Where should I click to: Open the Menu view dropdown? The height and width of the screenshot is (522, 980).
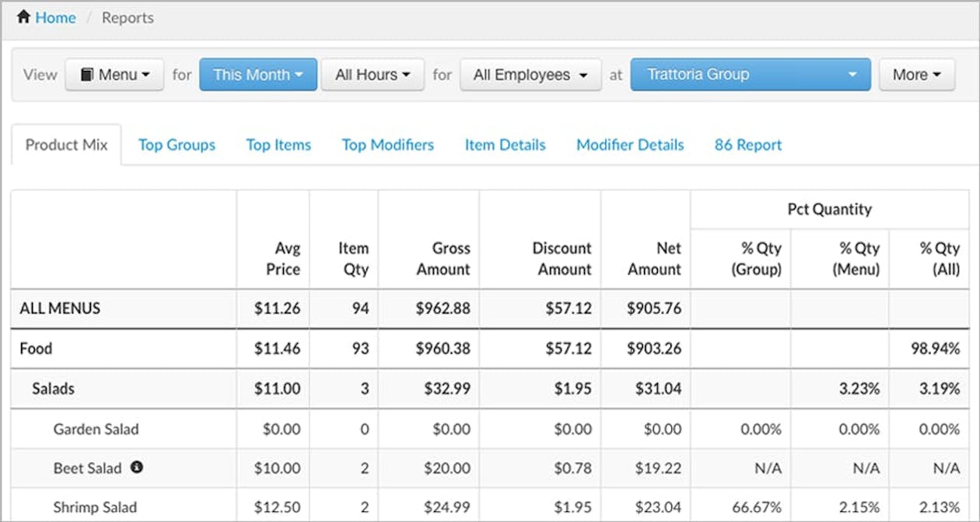pos(114,74)
